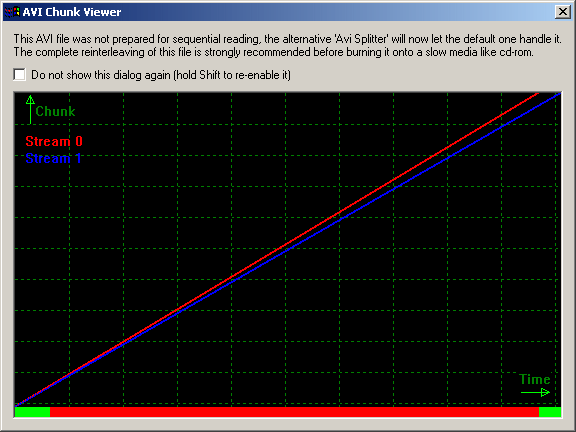Click the red segment of the bottom bar
576x432 pixels.
(294, 412)
